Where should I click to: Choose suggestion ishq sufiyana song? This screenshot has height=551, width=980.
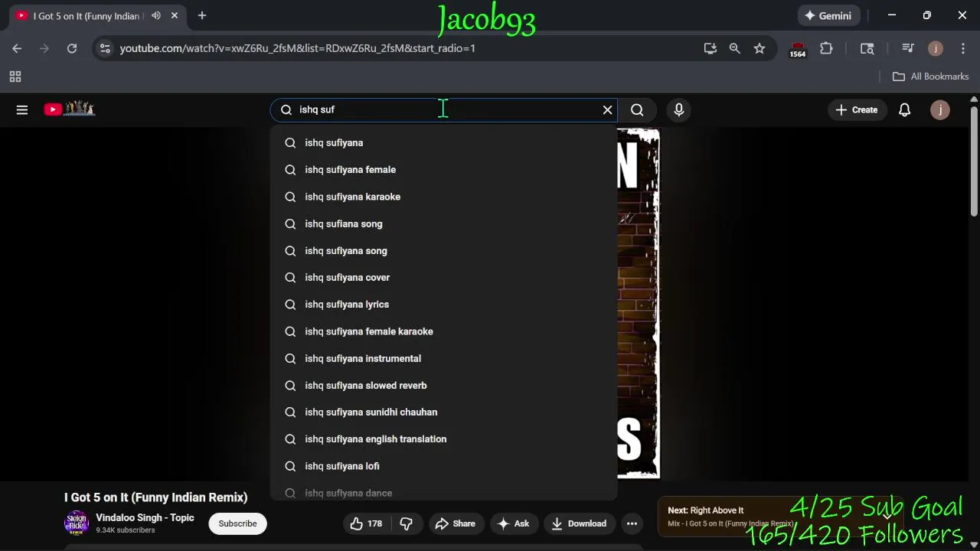coord(444,250)
